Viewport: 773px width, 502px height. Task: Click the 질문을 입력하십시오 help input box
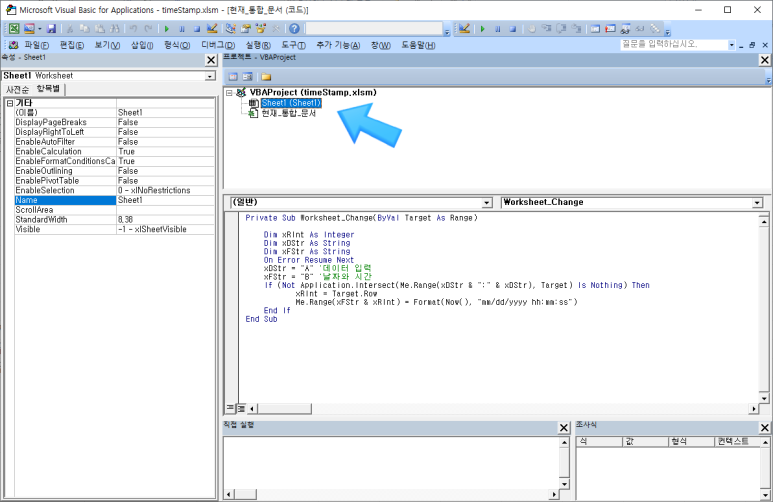pyautogui.click(x=673, y=44)
